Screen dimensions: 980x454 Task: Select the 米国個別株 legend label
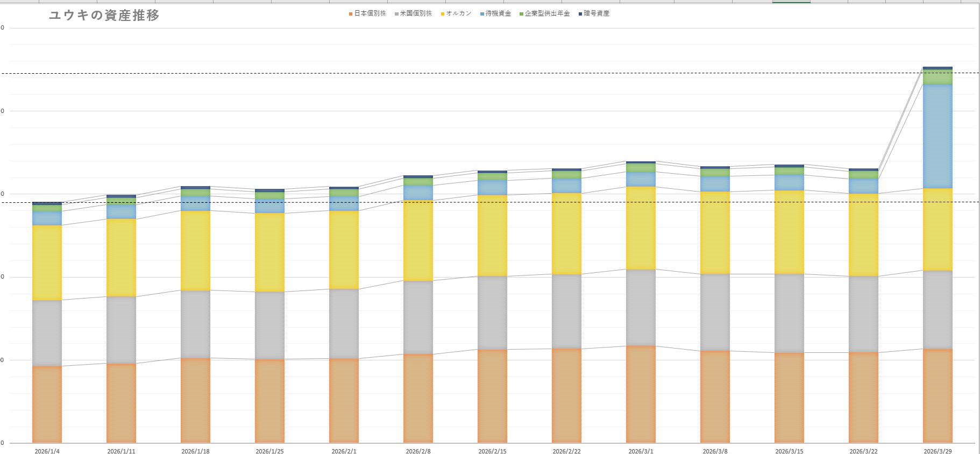pyautogui.click(x=416, y=13)
